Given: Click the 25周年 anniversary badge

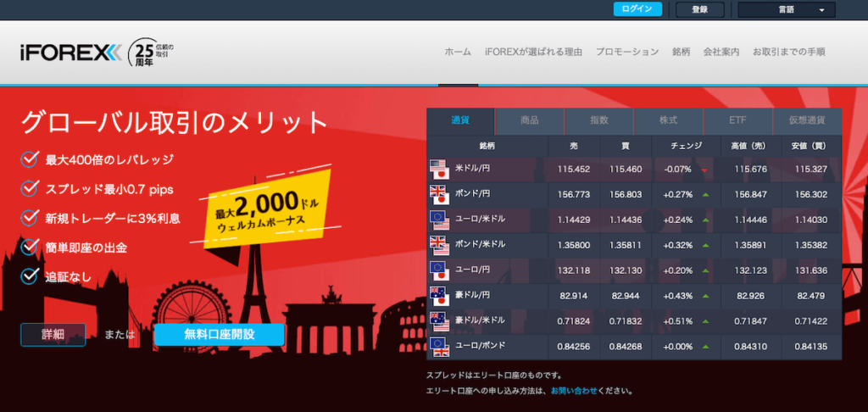Looking at the screenshot, I should point(151,52).
